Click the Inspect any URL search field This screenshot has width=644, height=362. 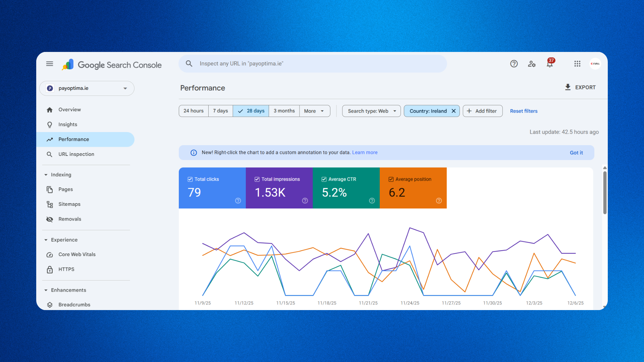(313, 64)
